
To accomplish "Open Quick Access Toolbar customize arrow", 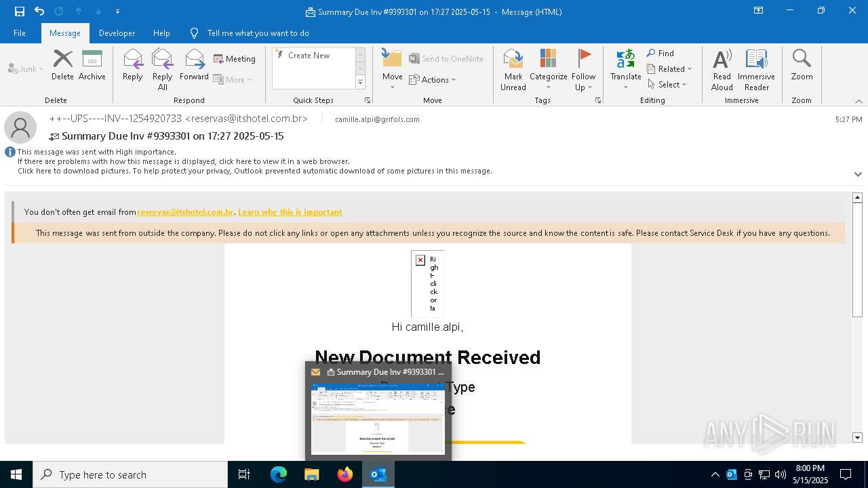I will [x=117, y=12].
